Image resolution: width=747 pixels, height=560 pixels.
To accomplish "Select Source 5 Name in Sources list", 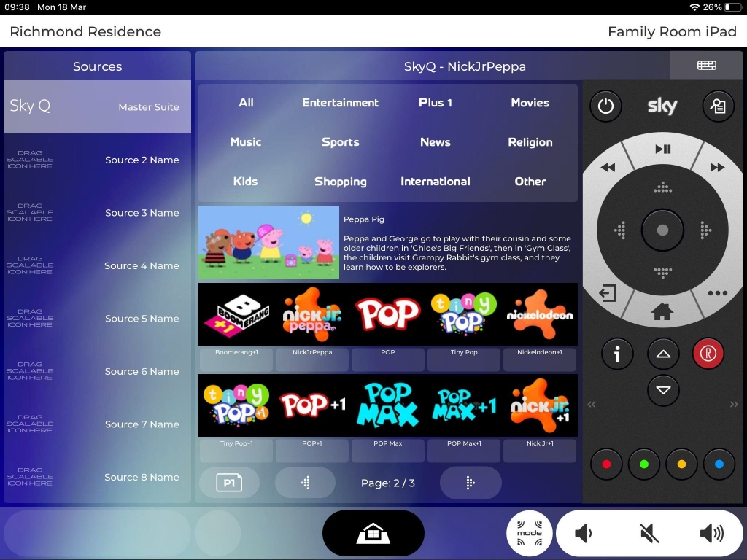I will pos(97,319).
